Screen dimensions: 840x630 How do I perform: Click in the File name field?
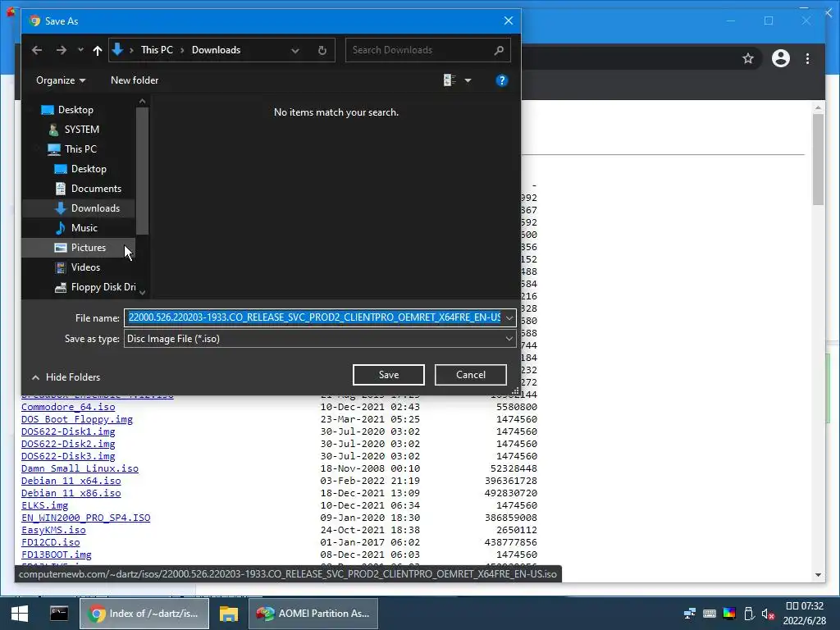tap(314, 317)
